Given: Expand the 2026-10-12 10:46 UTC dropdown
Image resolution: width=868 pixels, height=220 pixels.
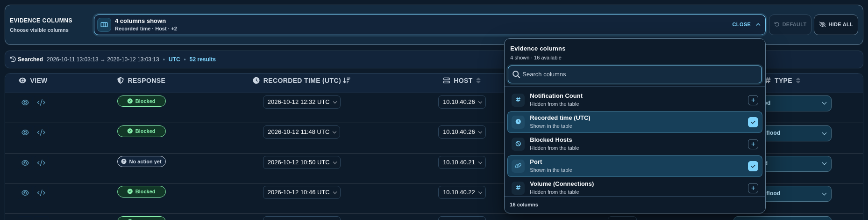Looking at the screenshot, I should (x=302, y=192).
